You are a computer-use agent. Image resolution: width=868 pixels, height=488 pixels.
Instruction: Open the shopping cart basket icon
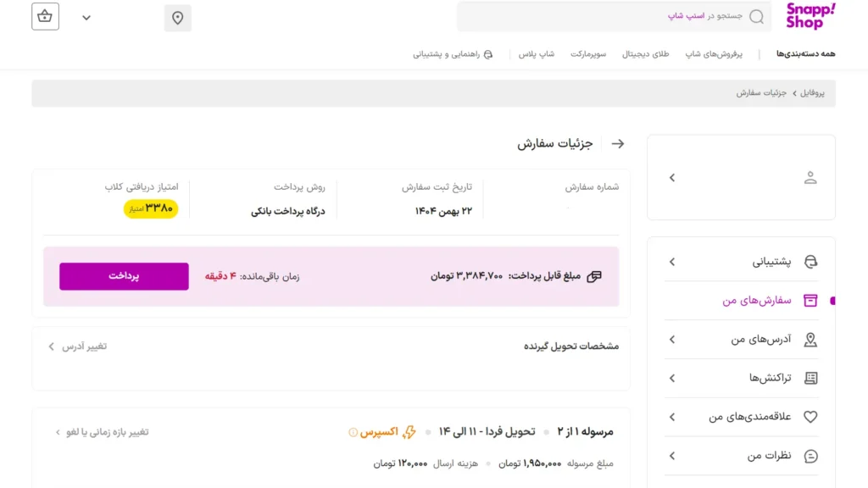click(x=45, y=17)
